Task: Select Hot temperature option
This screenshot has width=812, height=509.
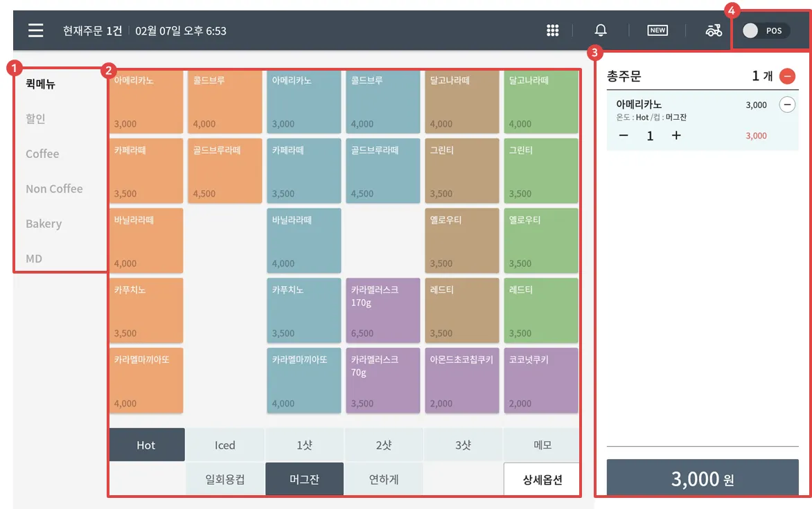Action: (x=147, y=445)
